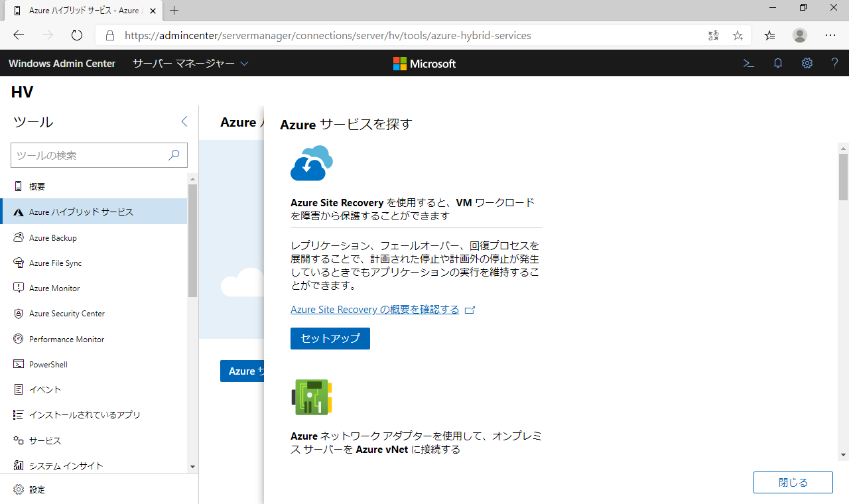Click the Azure サービスを探す heading

point(346,125)
